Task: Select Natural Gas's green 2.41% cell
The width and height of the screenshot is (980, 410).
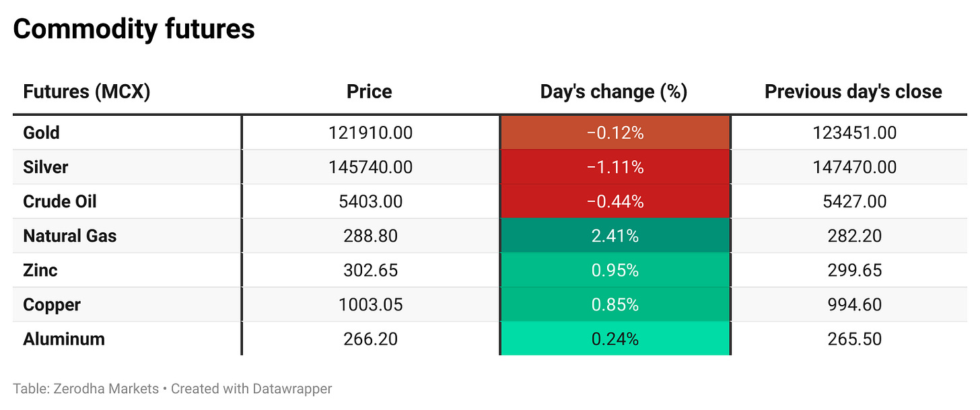Action: pos(615,236)
